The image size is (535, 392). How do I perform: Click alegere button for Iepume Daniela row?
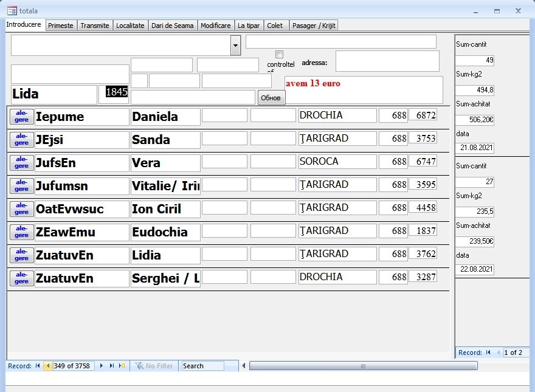pos(21,117)
